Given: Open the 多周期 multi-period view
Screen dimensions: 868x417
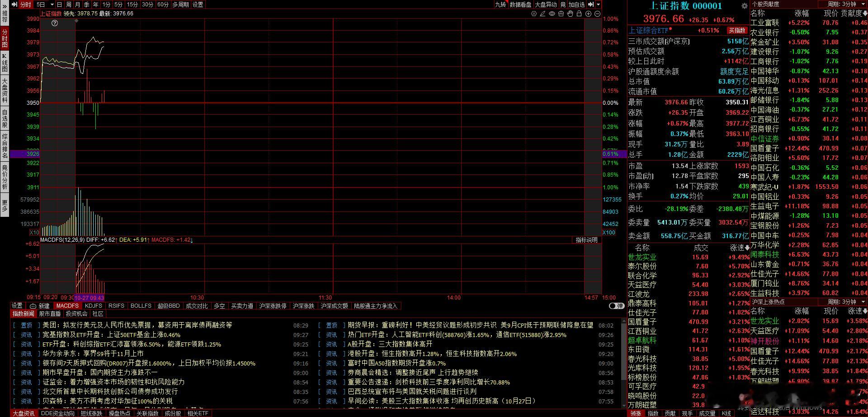Looking at the screenshot, I should [x=180, y=5].
